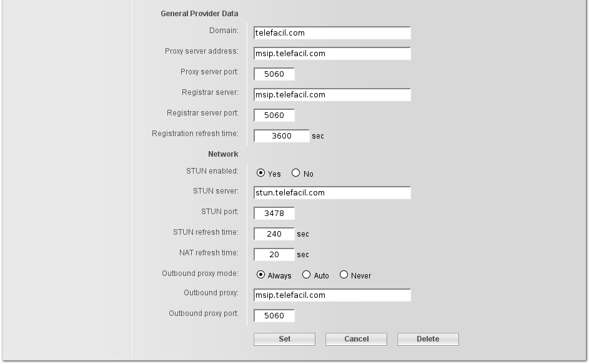
Task: Focus the Registration refresh time field
Action: click(x=282, y=136)
